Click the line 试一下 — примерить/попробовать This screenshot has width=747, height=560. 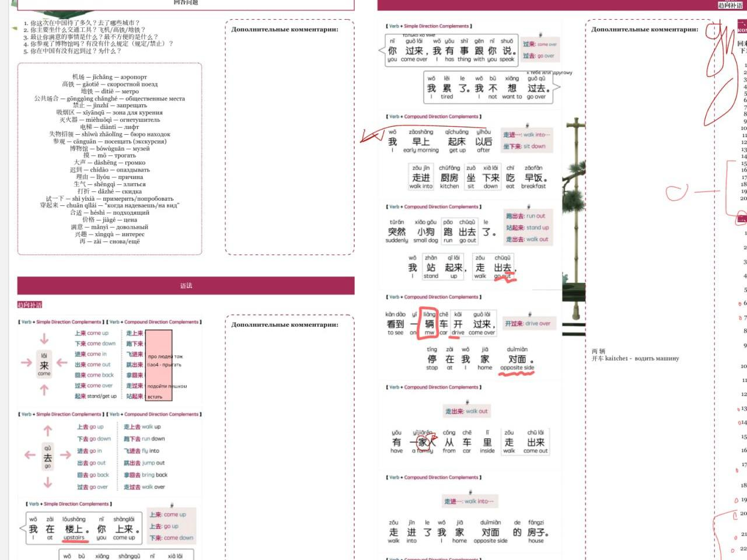coord(110,198)
